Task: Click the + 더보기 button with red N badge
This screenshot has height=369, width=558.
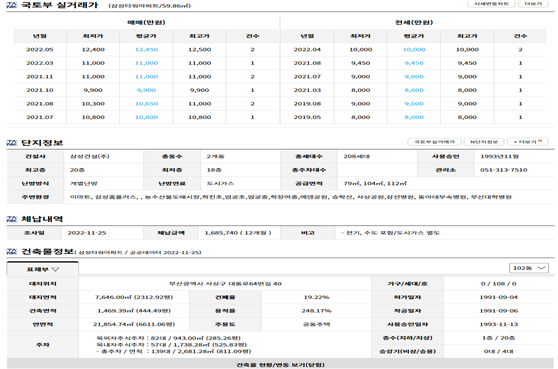Action: point(528,142)
